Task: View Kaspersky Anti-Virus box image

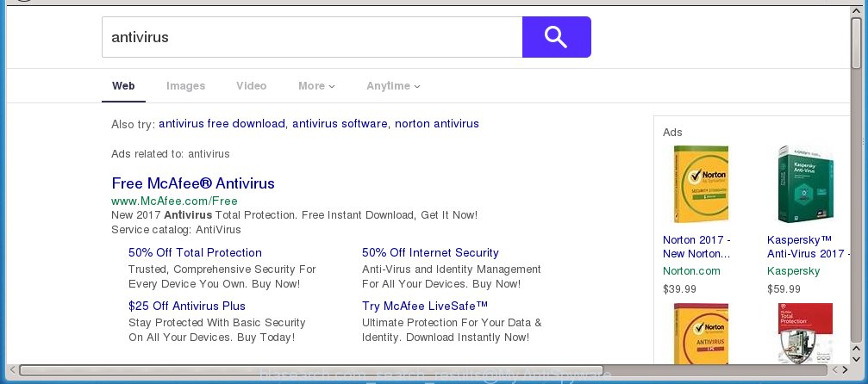Action: coord(805,184)
